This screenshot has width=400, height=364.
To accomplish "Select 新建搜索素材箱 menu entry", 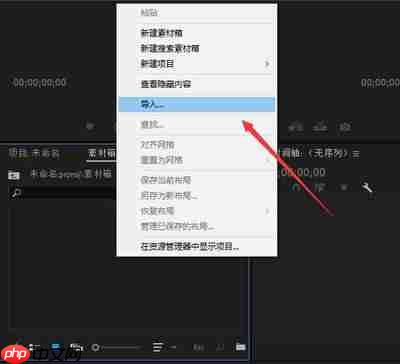I will [x=197, y=48].
